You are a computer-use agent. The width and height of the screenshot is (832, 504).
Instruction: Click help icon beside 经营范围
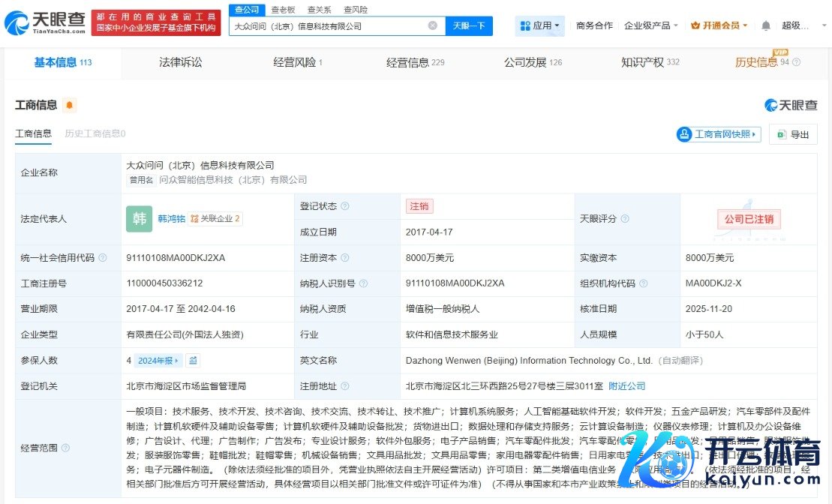click(65, 448)
